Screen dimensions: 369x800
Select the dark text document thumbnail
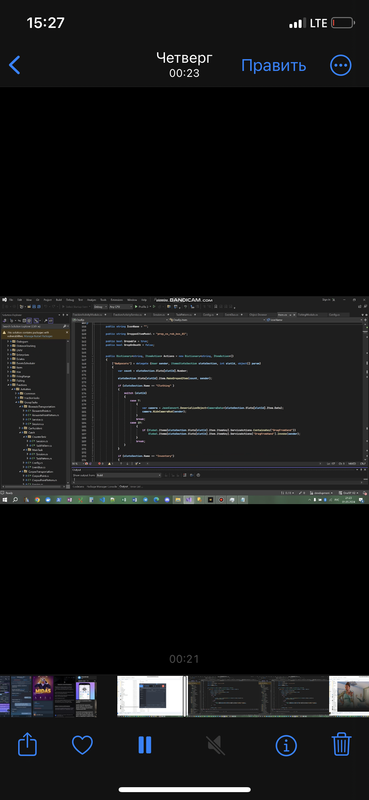[x=65, y=696]
